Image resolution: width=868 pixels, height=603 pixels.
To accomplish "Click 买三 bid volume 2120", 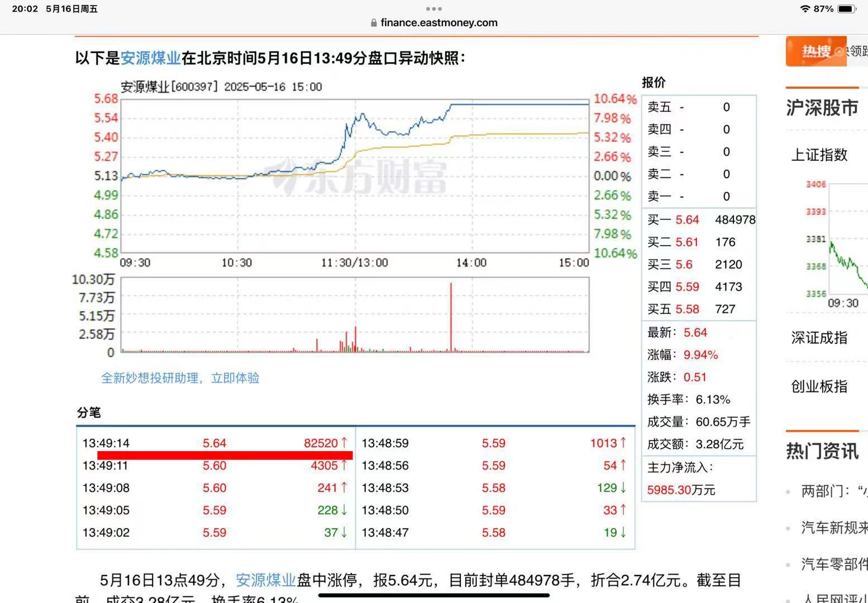I will (728, 265).
